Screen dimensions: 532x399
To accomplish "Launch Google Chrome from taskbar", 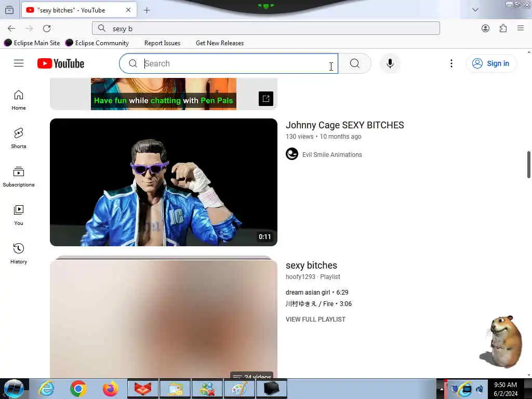I will pyautogui.click(x=78, y=389).
